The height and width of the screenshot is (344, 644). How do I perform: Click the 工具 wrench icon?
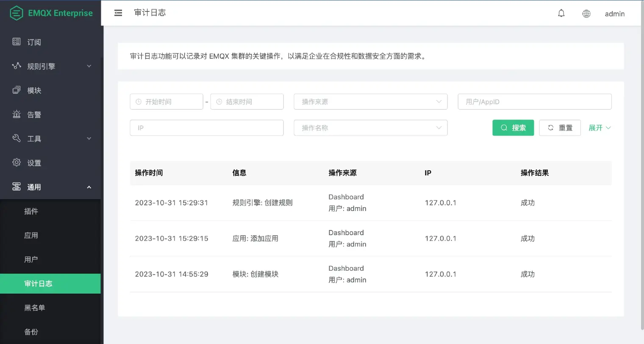(x=17, y=138)
